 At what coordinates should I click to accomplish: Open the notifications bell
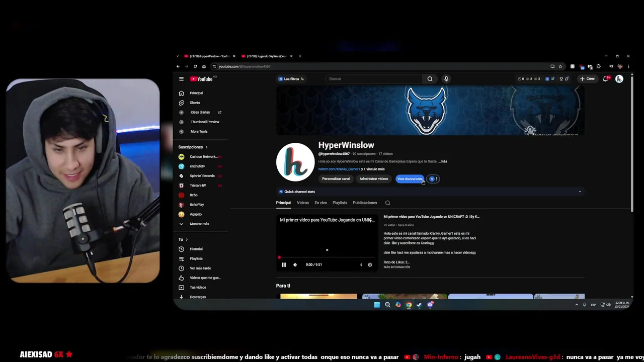click(606, 79)
